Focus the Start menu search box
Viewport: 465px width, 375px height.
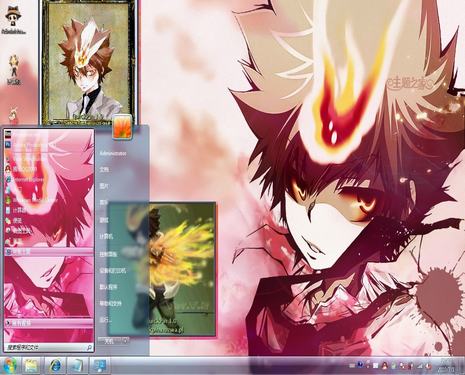[x=49, y=348]
